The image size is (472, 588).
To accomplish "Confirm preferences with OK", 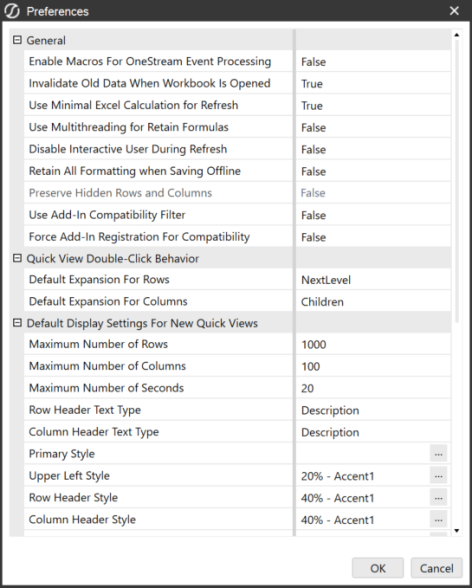I will click(x=378, y=568).
